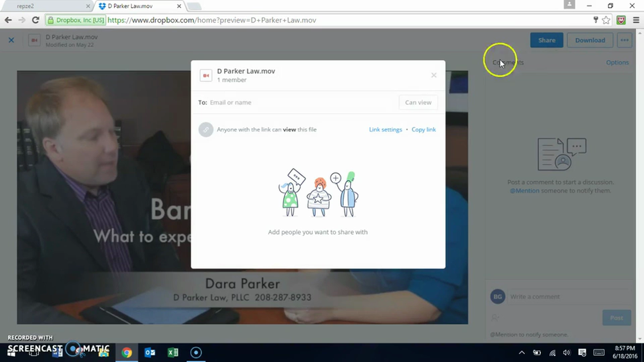Click the bookmark star in the address bar
Image resolution: width=644 pixels, height=362 pixels.
tap(605, 20)
